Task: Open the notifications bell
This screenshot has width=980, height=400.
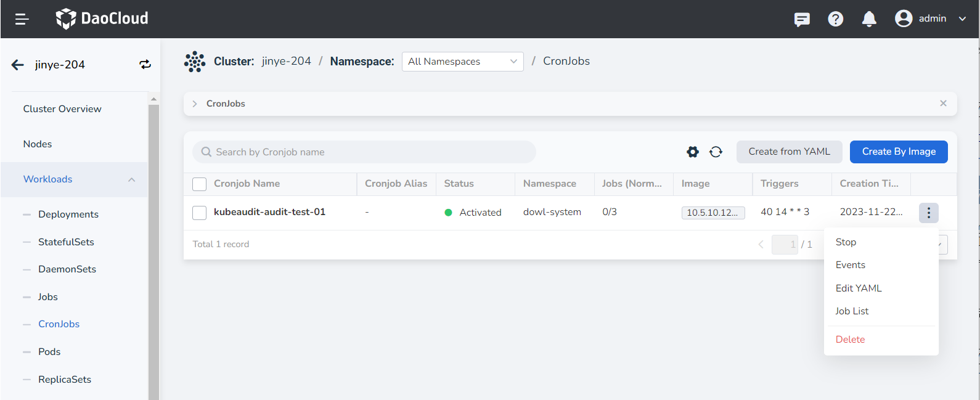Action: [869, 19]
